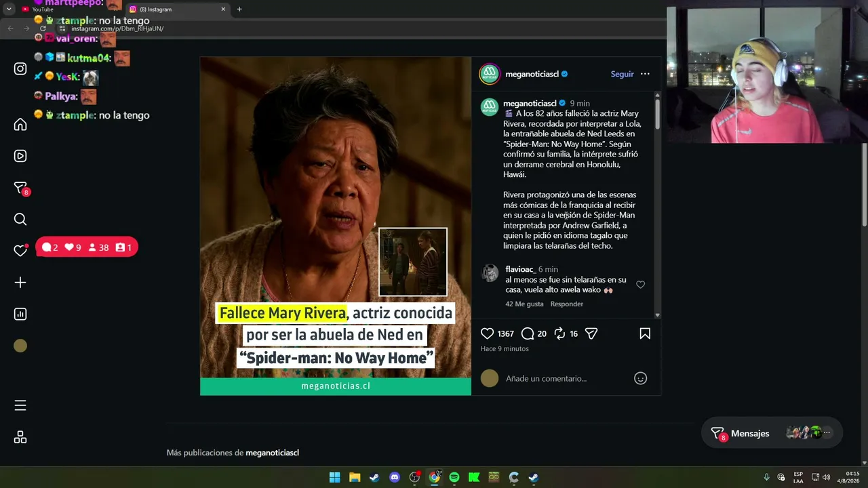The image size is (868, 488).
Task: Open meganoticiascl profile from the post header
Action: click(x=532, y=74)
